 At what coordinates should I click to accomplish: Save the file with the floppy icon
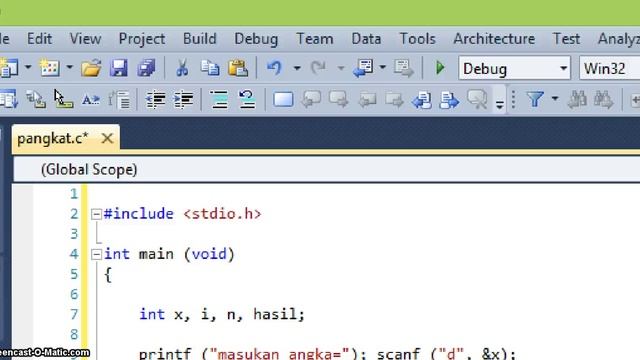coord(118,68)
